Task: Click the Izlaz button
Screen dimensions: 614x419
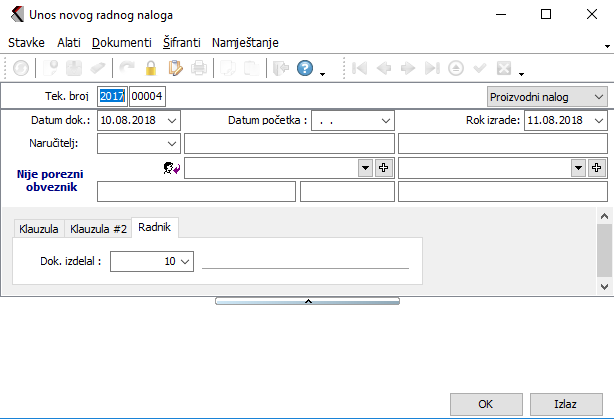Action: click(566, 404)
